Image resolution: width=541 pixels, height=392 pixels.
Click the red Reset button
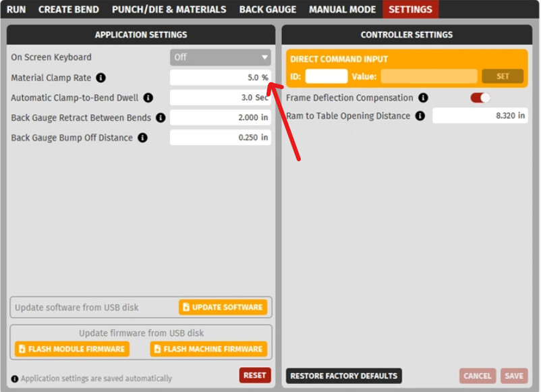[255, 375]
